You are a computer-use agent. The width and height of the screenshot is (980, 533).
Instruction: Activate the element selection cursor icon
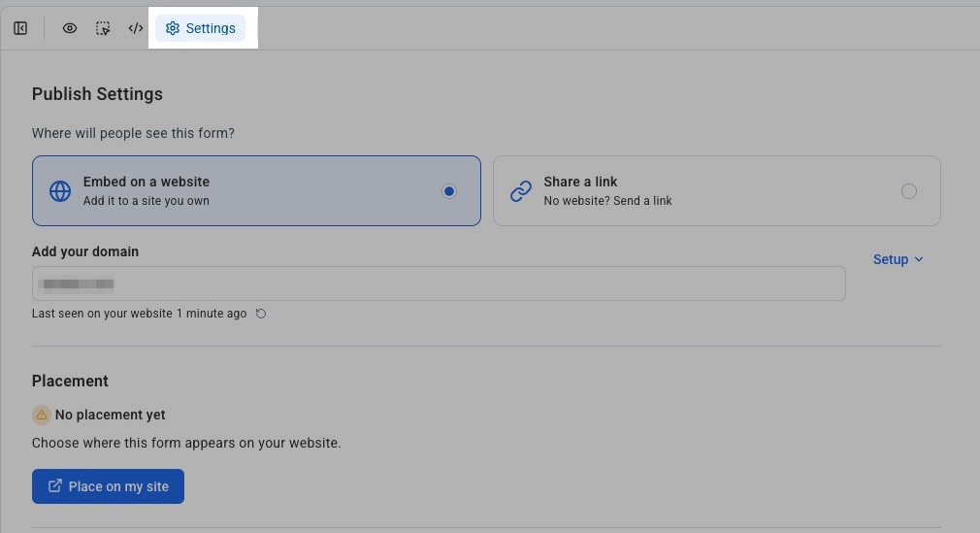click(103, 28)
